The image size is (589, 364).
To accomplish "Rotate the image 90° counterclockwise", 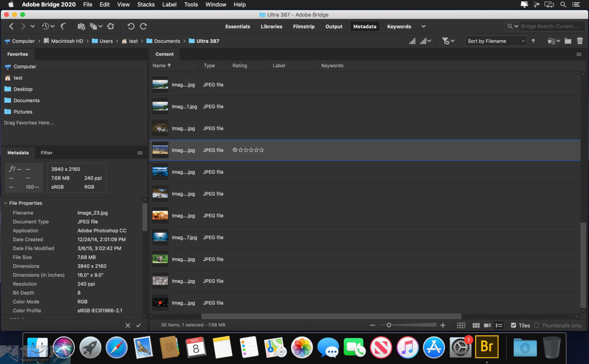I will 131,26.
